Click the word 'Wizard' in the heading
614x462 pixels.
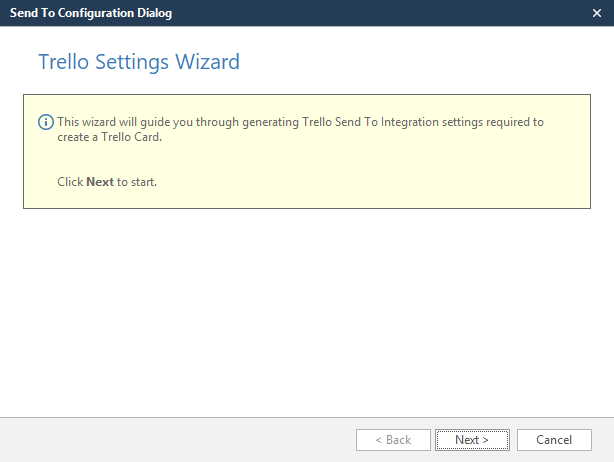coord(207,62)
